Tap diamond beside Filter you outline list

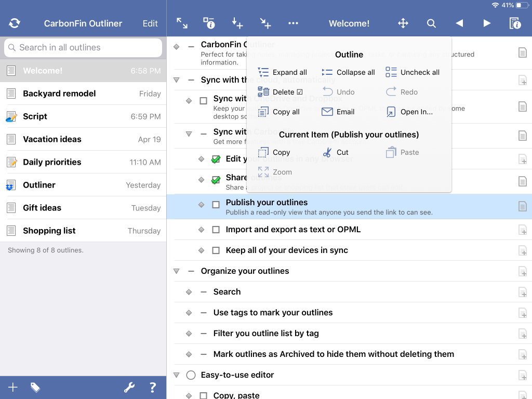coord(189,334)
